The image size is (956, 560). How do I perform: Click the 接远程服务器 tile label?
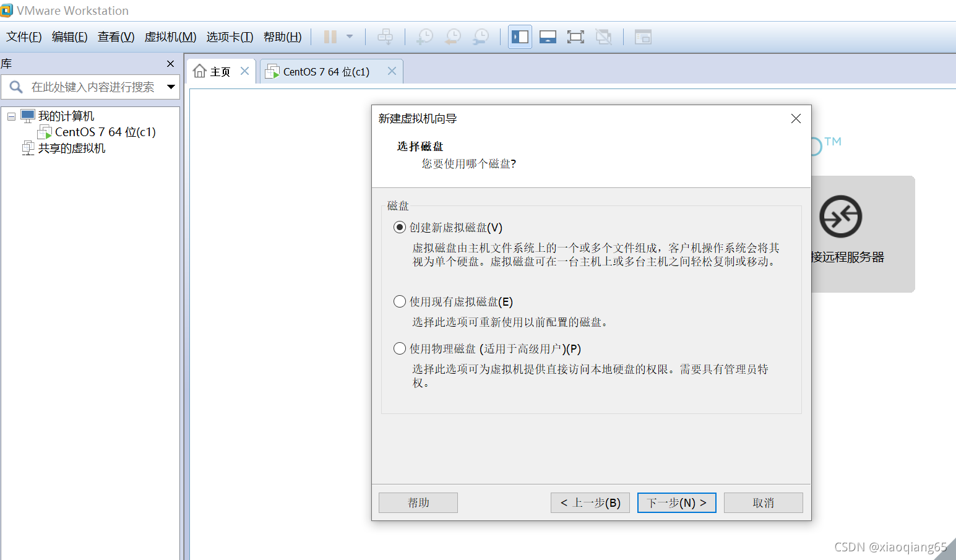(848, 257)
